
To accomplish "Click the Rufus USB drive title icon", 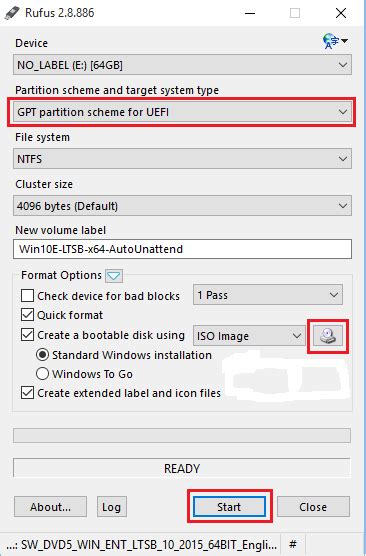I will click(x=12, y=13).
